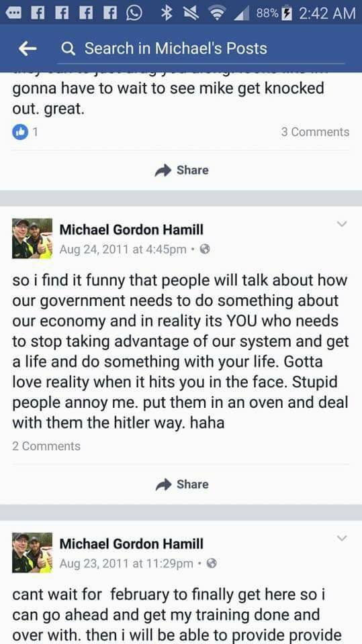Viewport: 362px width, 644px height.
Task: Tap profile thumbnail on Aug 23 post
Action: [32, 553]
